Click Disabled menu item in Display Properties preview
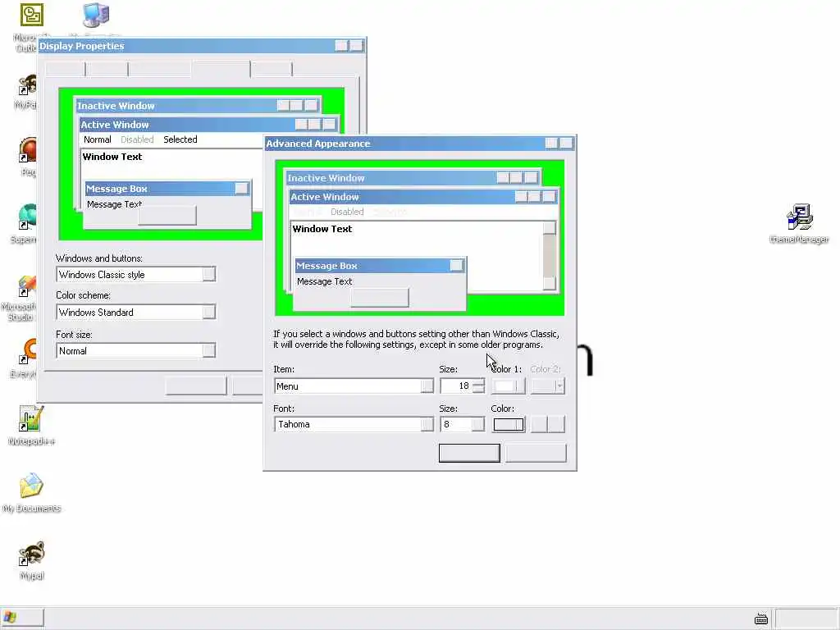Viewport: 840px width, 630px height. click(x=137, y=139)
